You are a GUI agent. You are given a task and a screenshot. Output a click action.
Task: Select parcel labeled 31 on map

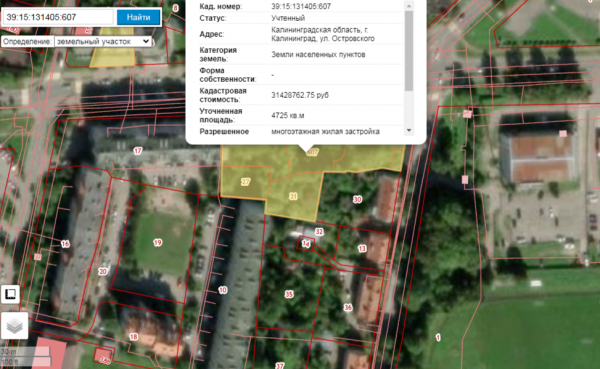click(293, 196)
